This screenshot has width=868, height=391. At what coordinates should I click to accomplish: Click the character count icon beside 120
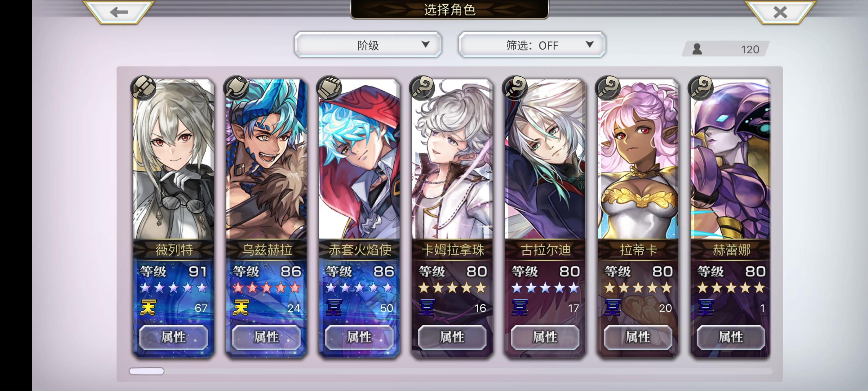(x=697, y=49)
